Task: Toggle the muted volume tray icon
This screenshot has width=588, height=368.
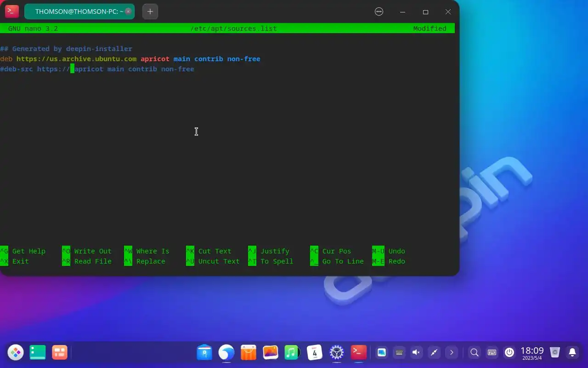Action: (416, 353)
